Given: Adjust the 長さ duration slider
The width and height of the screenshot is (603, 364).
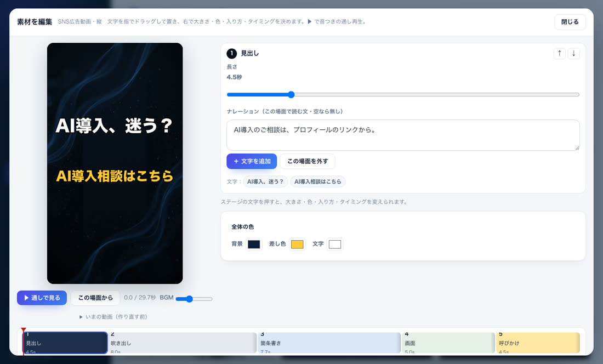Looking at the screenshot, I should [x=403, y=94].
